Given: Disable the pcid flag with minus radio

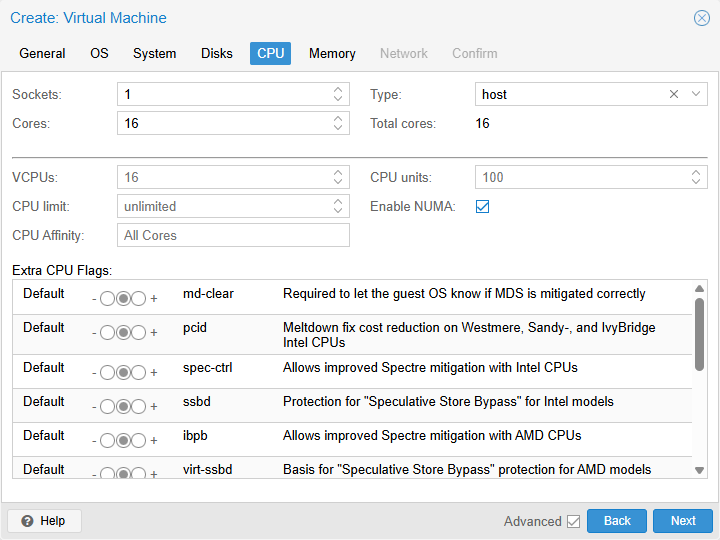Looking at the screenshot, I should tap(107, 333).
